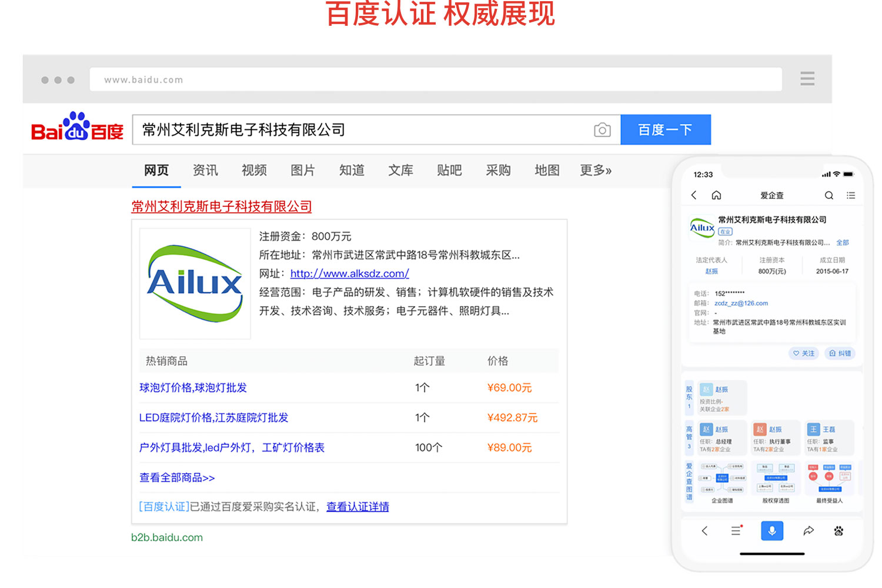This screenshot has width=882, height=588.
Task: Click the camera icon for Baidu image search
Action: (x=602, y=129)
